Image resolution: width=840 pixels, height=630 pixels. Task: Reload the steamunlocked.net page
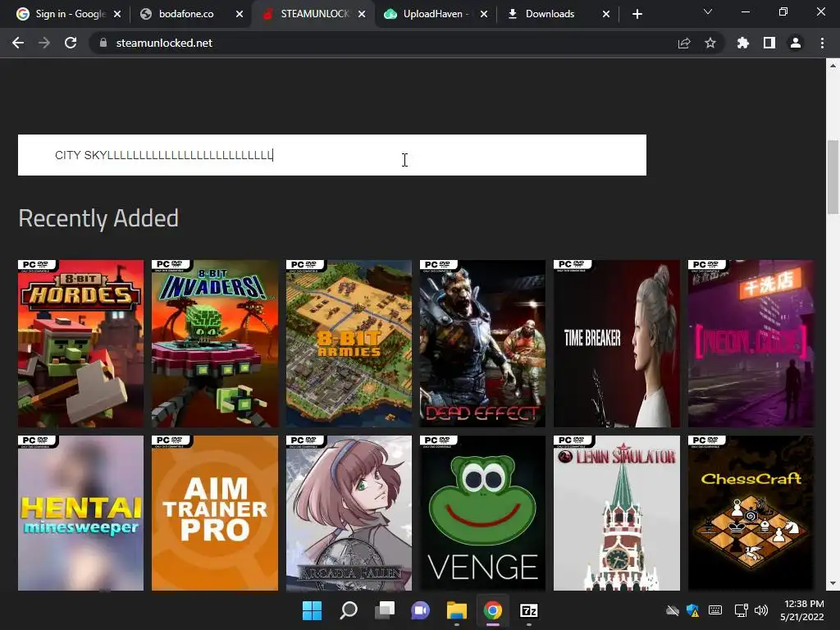tap(71, 43)
